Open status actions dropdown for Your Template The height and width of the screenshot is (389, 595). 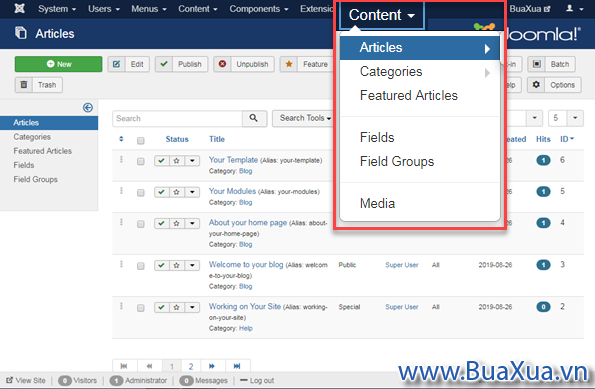[192, 161]
